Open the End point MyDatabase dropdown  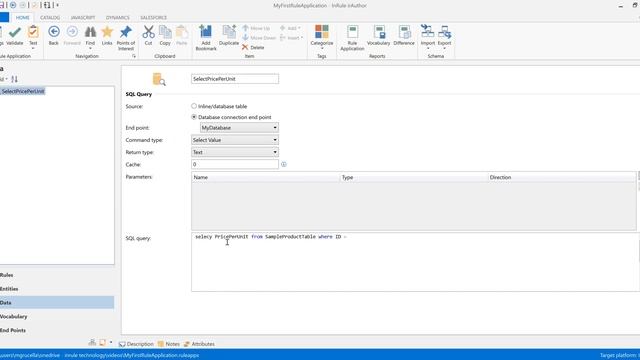coord(239,128)
